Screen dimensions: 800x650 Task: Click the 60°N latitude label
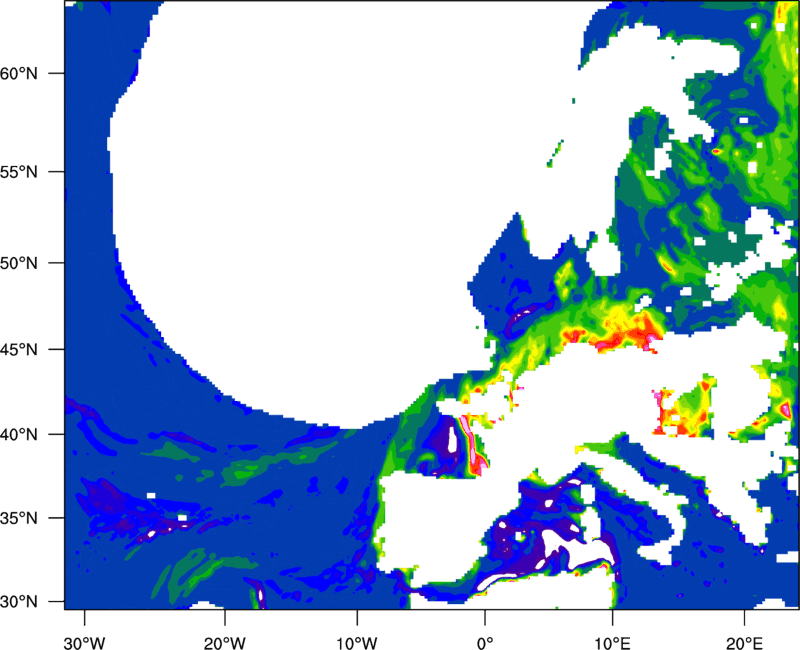click(x=19, y=73)
